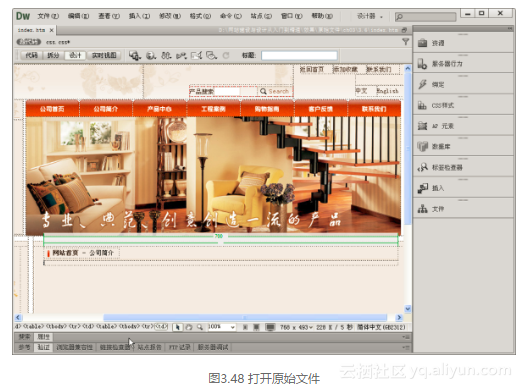This screenshot has height=390, width=522.
Task: Open the 文件 (Files) panel icon
Action: tap(423, 209)
